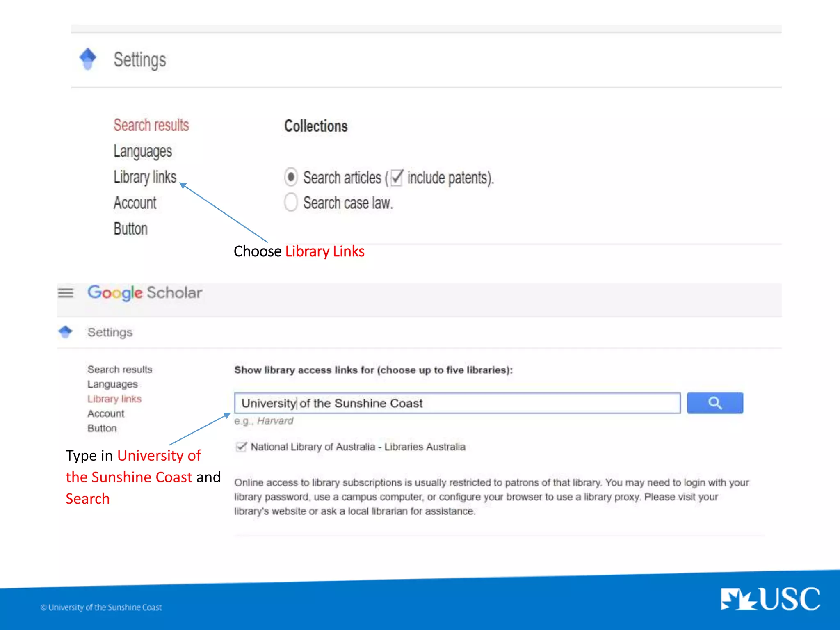The image size is (840, 630).
Task: Click the copyright University of the Sunshine Coast text
Action: (101, 607)
